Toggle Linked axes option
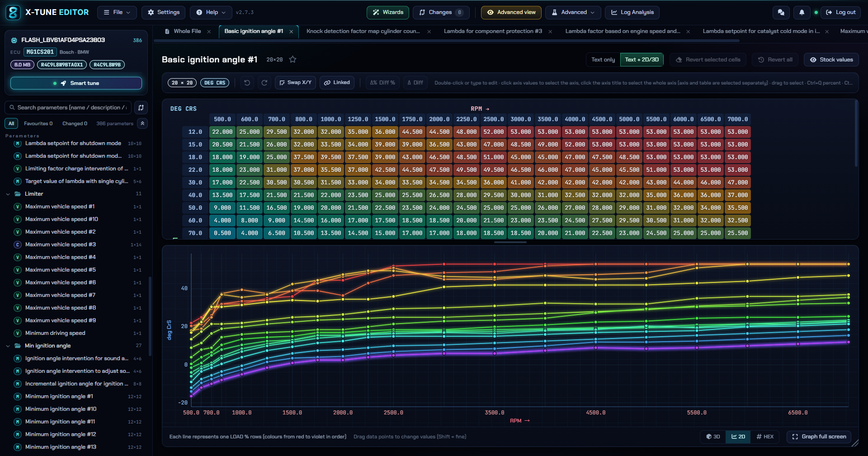Viewport: 868px width, 456px height. 337,83
